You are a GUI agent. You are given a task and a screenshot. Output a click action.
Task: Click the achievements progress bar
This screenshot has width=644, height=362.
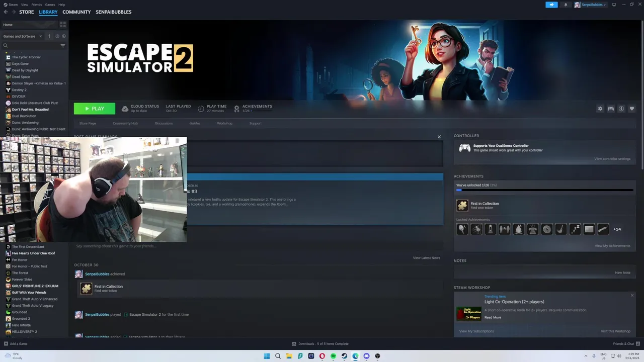click(x=544, y=190)
